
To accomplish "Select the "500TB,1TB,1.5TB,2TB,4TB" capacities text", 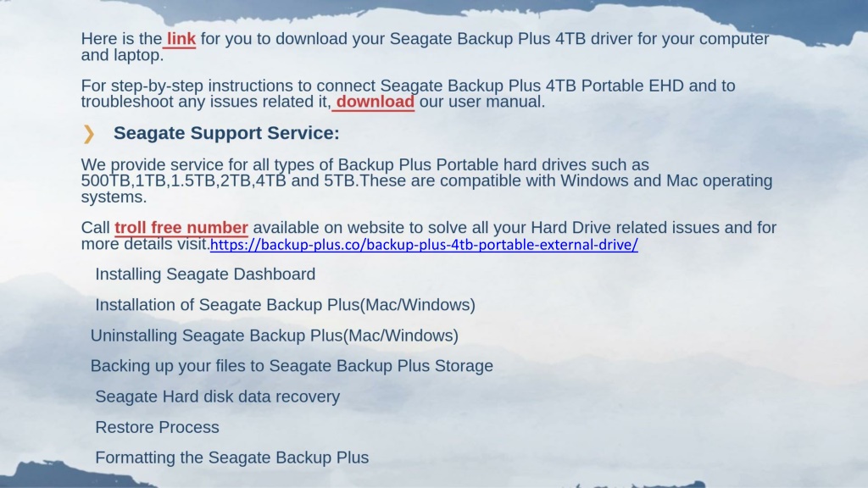I will click(183, 181).
